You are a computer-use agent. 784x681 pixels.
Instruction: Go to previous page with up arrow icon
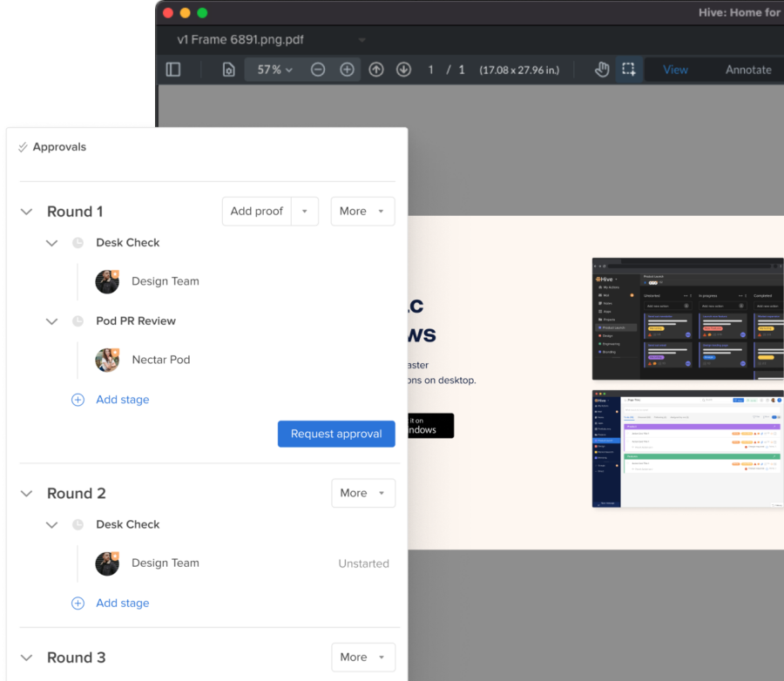(x=376, y=69)
